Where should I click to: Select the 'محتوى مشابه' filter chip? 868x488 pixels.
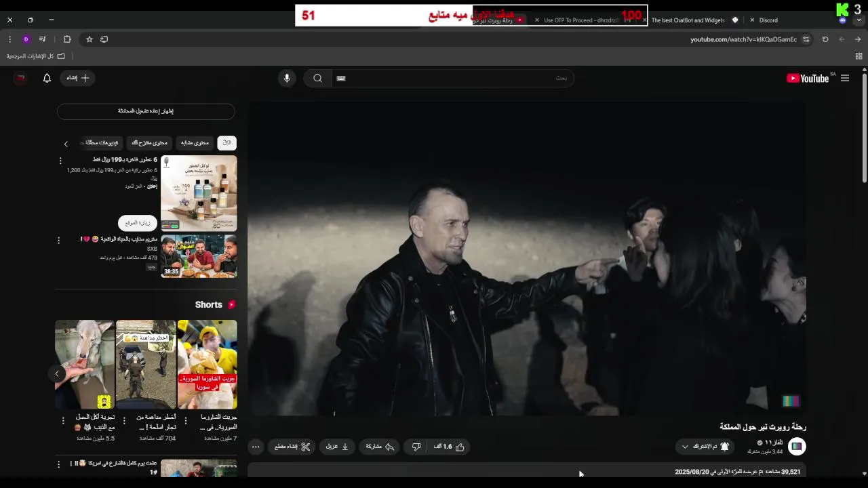coord(195,143)
